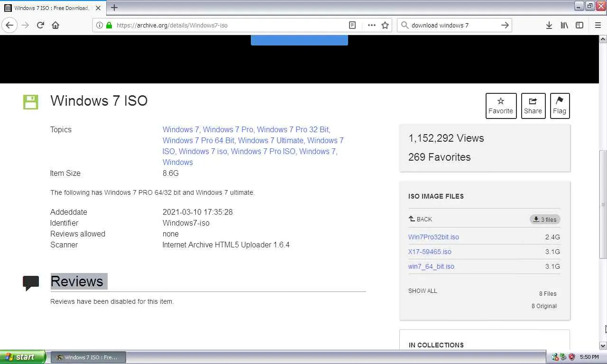
Task: Click the 8 Original count
Action: [544, 306]
